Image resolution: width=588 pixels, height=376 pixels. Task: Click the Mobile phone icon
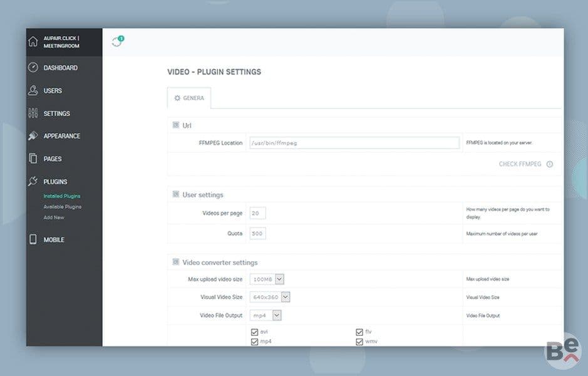(33, 239)
